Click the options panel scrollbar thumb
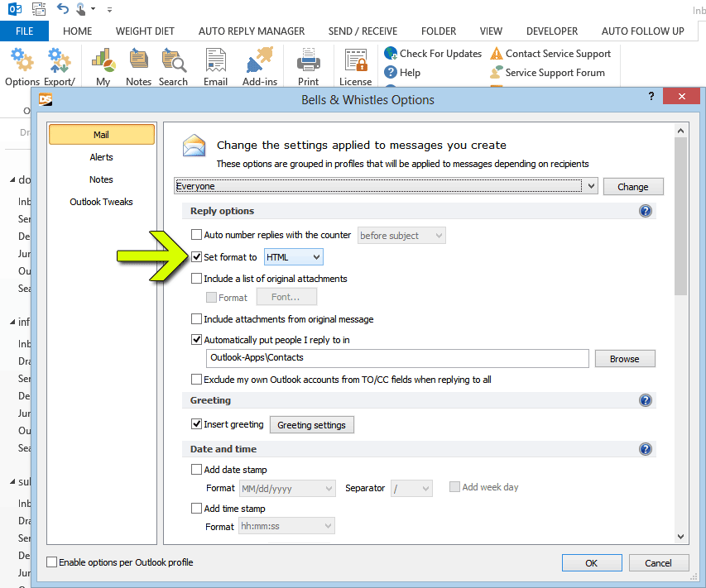This screenshot has height=588, width=706. (681, 217)
